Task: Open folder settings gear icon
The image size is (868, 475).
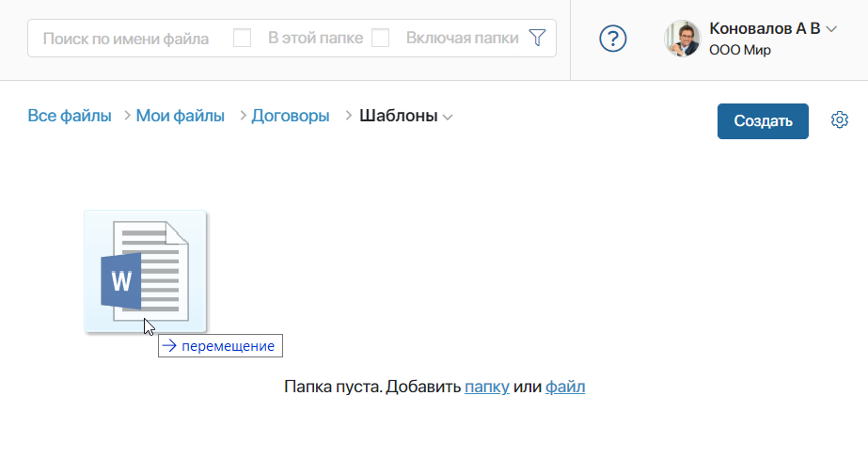Action: [x=839, y=119]
